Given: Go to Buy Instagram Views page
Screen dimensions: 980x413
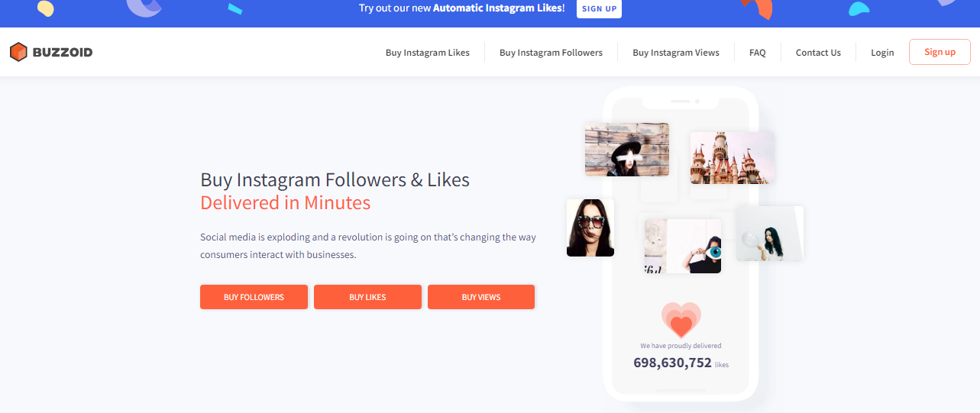Looking at the screenshot, I should [x=676, y=53].
